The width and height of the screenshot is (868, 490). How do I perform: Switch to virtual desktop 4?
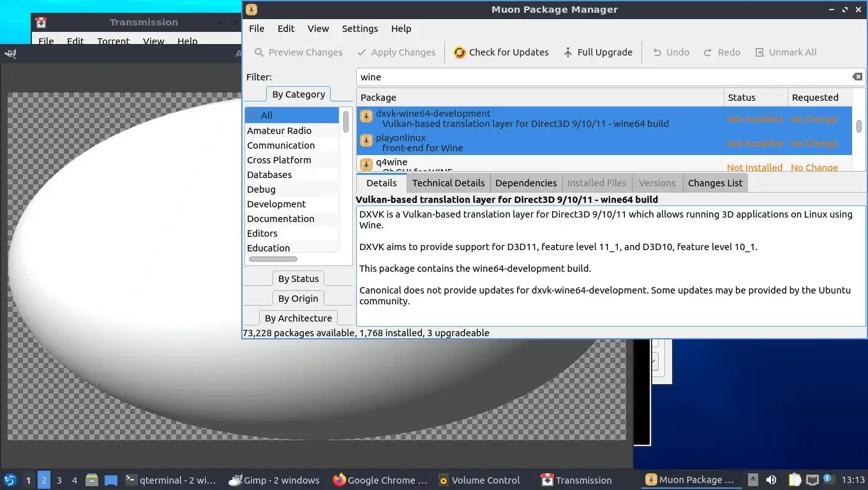coord(75,480)
